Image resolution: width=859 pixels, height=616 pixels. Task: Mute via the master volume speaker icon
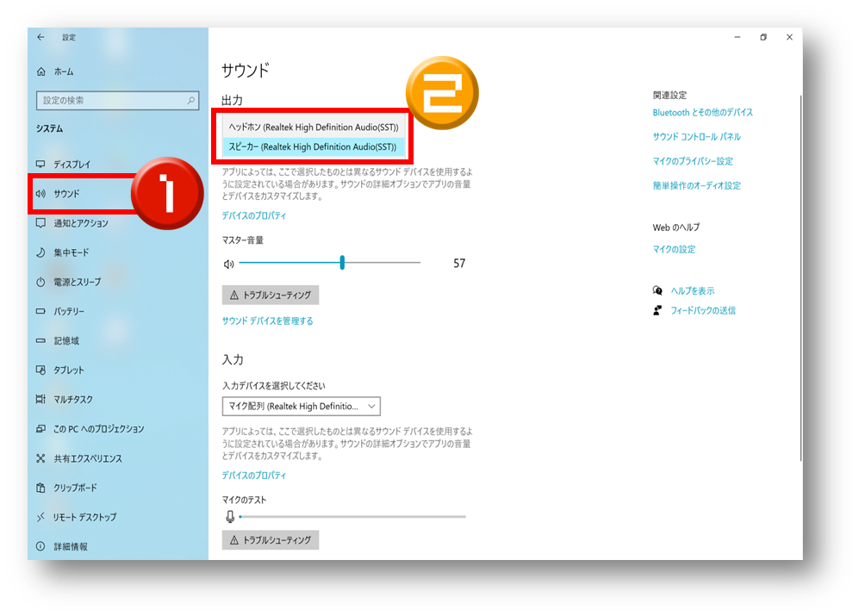coord(228,264)
